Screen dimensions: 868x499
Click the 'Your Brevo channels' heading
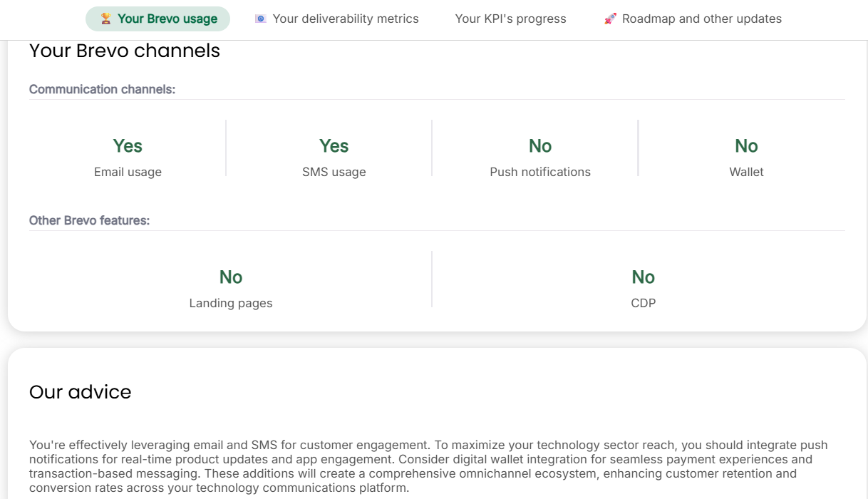point(125,51)
